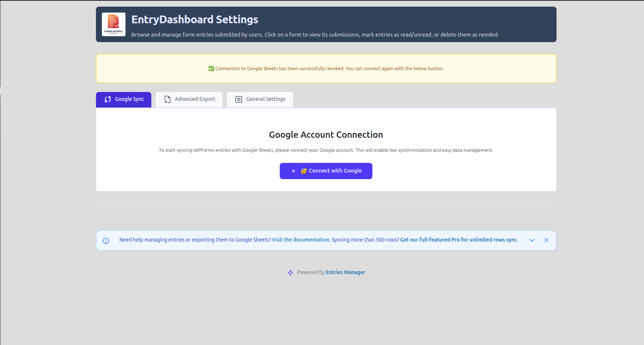Click the revoked connection success notice
Screen dimensions: 644x345
[x=326, y=68]
